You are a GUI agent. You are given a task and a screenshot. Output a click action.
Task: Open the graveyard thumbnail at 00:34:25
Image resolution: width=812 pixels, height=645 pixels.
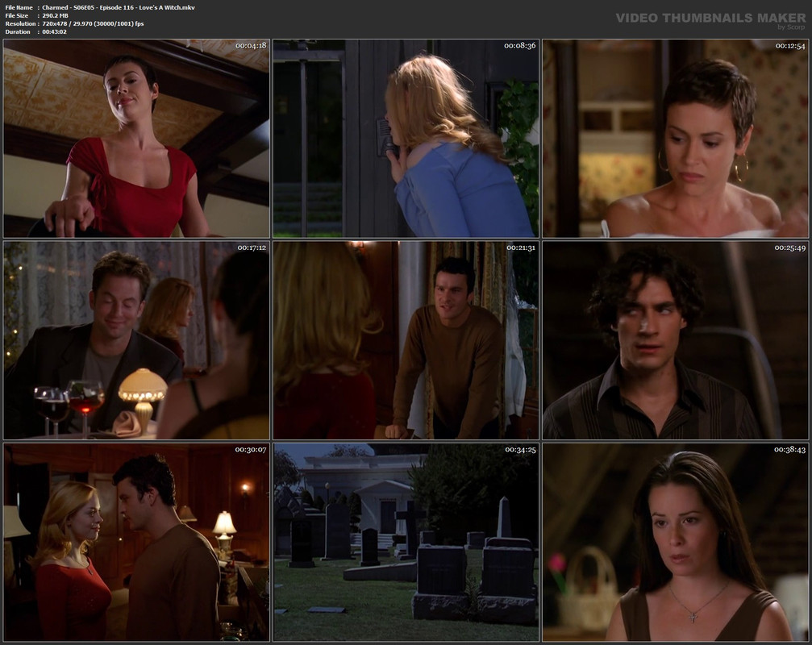(406, 543)
